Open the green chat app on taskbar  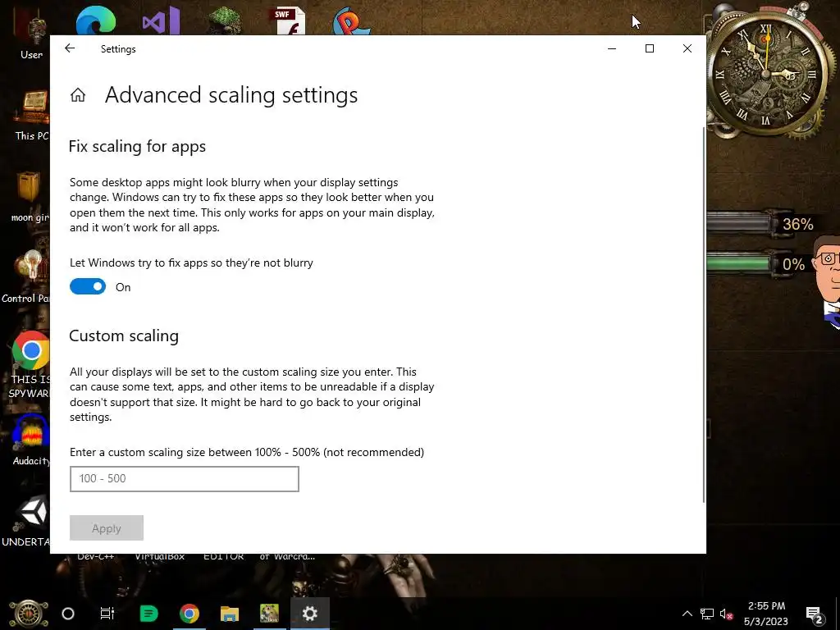point(148,614)
